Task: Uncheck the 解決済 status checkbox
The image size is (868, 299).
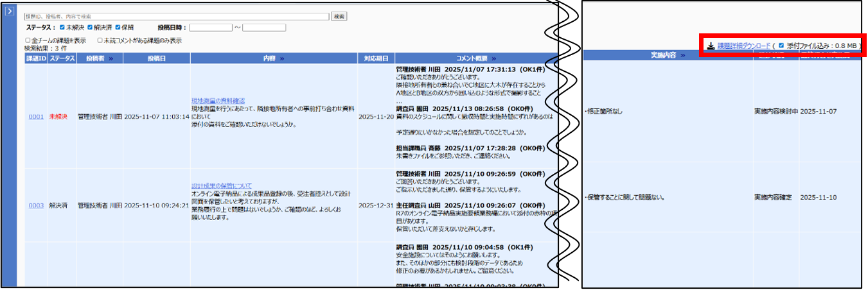Action: pos(90,28)
